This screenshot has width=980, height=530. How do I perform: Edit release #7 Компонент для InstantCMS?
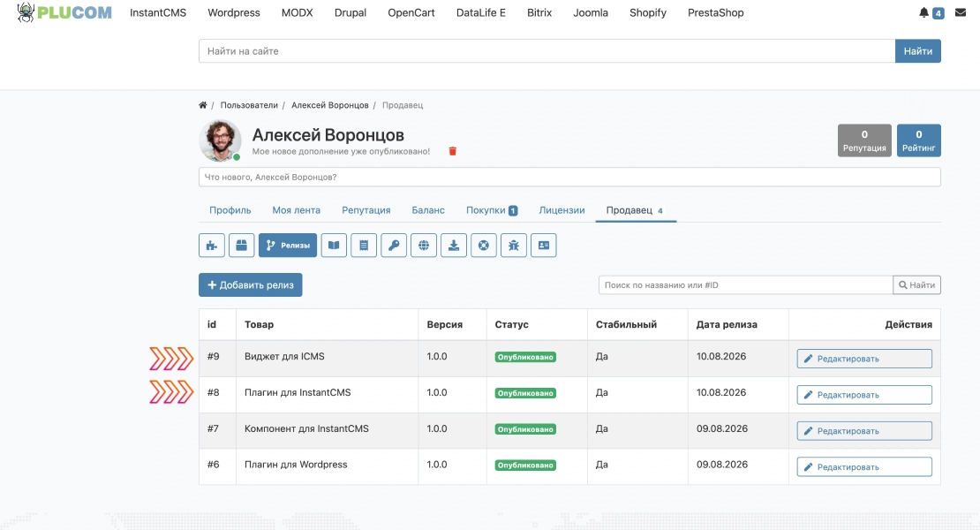click(864, 431)
